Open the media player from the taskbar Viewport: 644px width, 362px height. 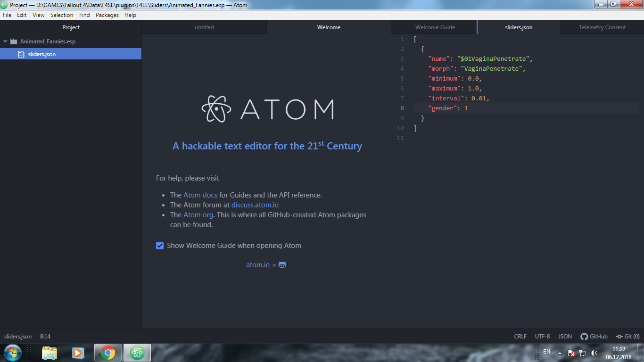(78, 353)
